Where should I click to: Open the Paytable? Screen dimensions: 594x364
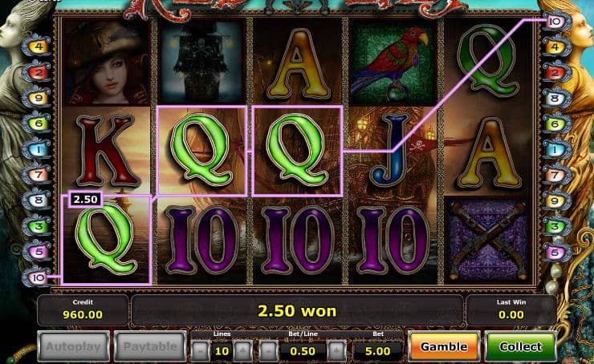point(150,346)
